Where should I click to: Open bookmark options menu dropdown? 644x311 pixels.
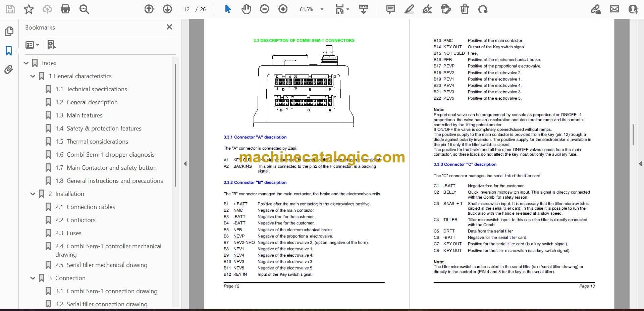coord(32,45)
